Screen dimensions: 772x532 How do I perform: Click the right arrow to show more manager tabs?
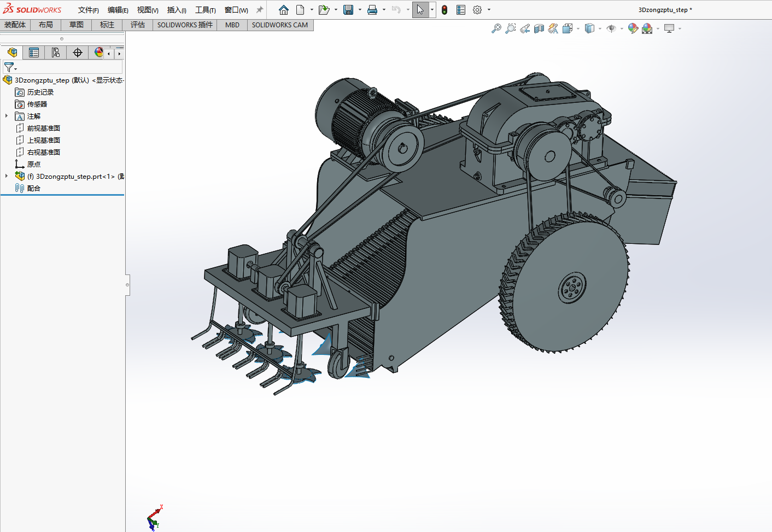(x=119, y=54)
